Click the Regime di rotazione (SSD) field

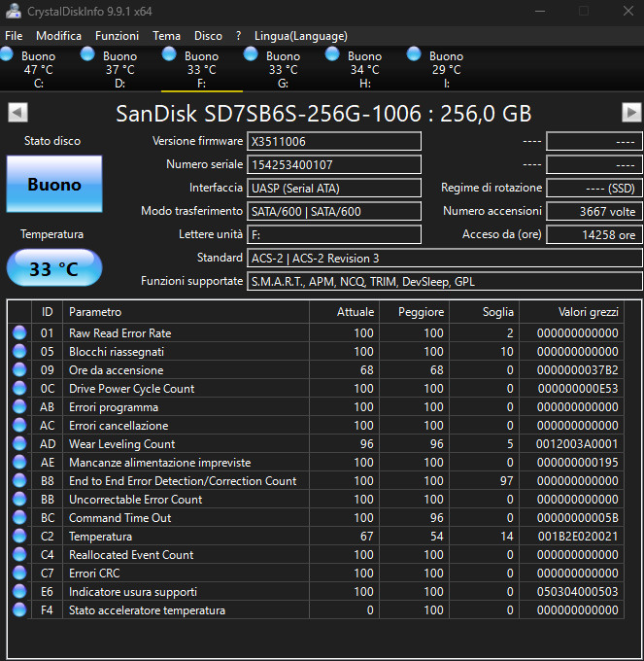point(593,188)
